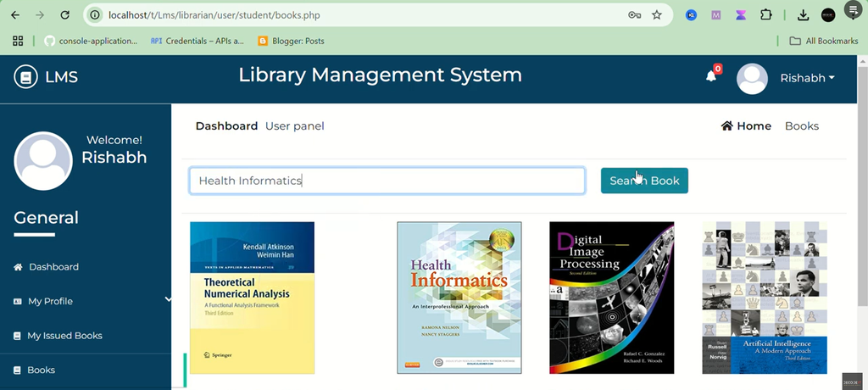The height and width of the screenshot is (390, 868).
Task: Click the My Issued Books icon
Action: point(17,336)
